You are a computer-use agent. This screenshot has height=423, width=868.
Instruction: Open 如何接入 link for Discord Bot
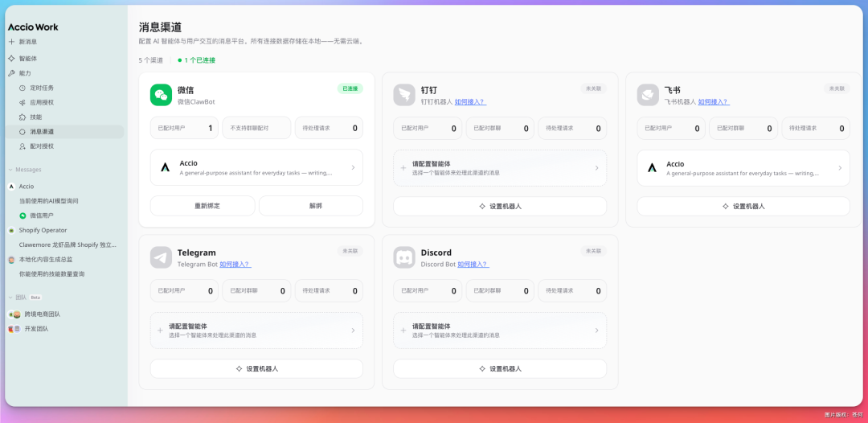point(473,264)
